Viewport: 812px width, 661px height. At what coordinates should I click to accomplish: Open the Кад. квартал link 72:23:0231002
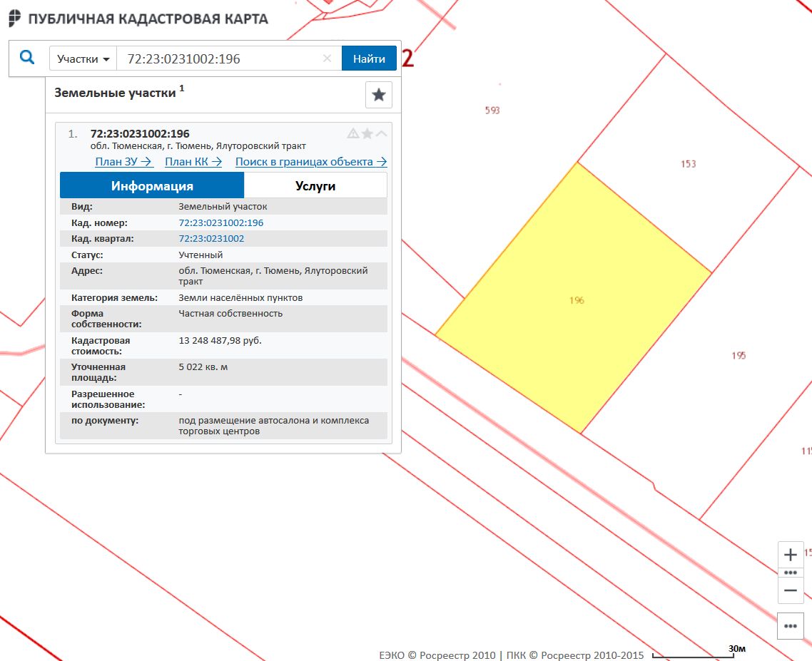pos(211,239)
